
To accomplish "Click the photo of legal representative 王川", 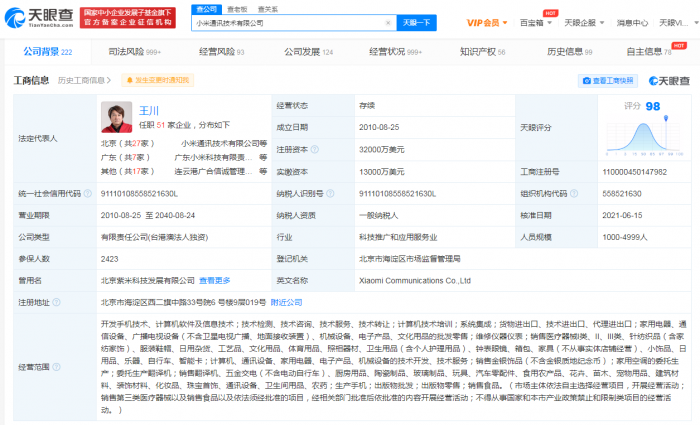I will pyautogui.click(x=116, y=116).
